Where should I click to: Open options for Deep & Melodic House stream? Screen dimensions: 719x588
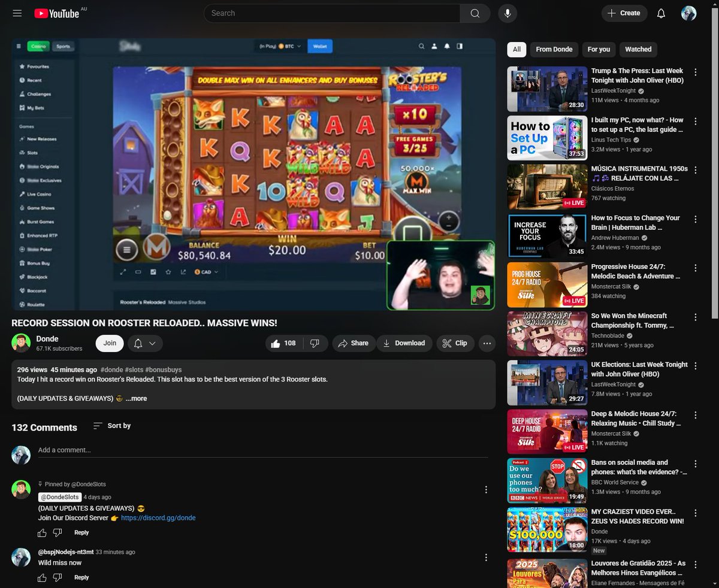pos(695,415)
